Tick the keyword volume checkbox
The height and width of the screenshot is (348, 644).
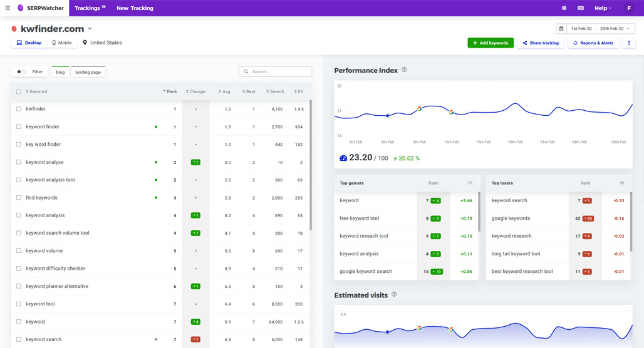(x=19, y=251)
